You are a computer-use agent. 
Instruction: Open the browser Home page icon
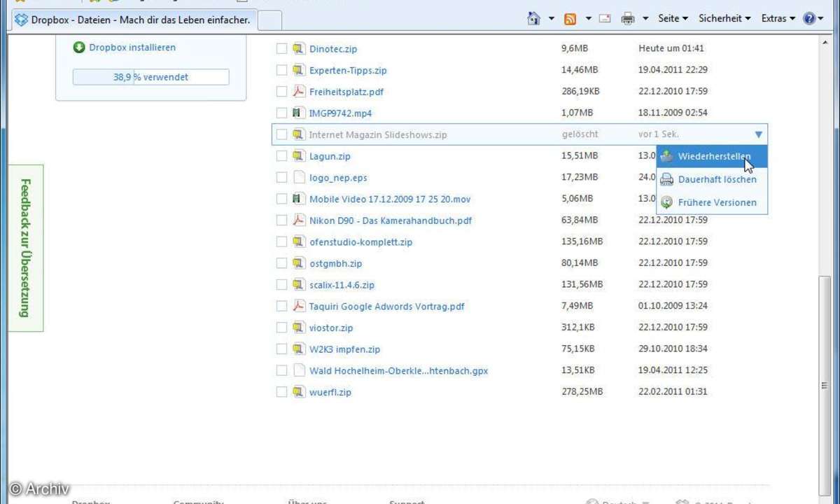(534, 19)
